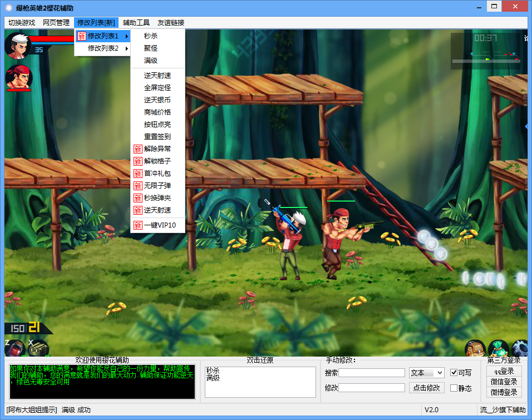Click the 新 badge next to 解除异常

point(138,149)
